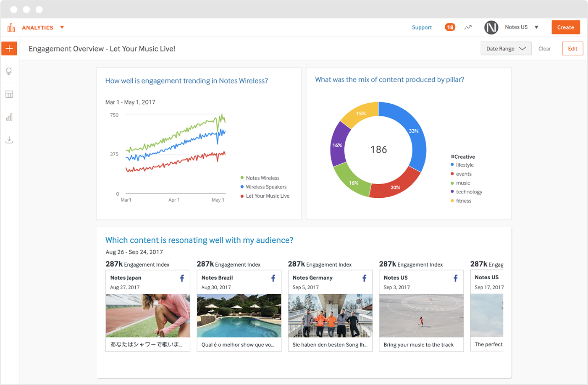Click the engagement trending chart title

186,81
